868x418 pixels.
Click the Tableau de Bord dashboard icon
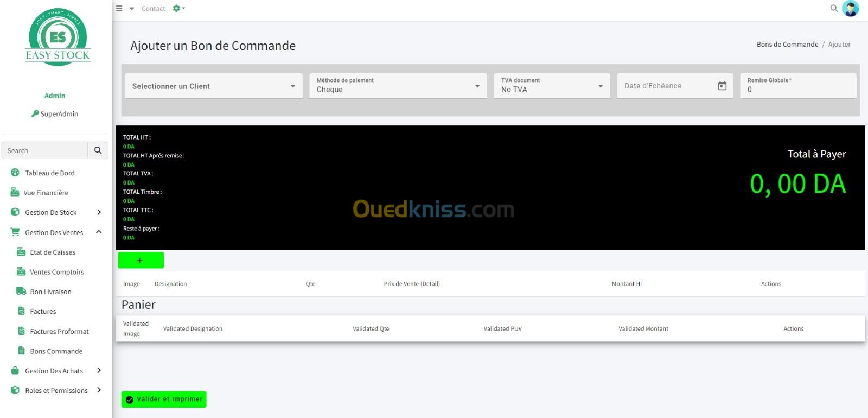pyautogui.click(x=15, y=173)
